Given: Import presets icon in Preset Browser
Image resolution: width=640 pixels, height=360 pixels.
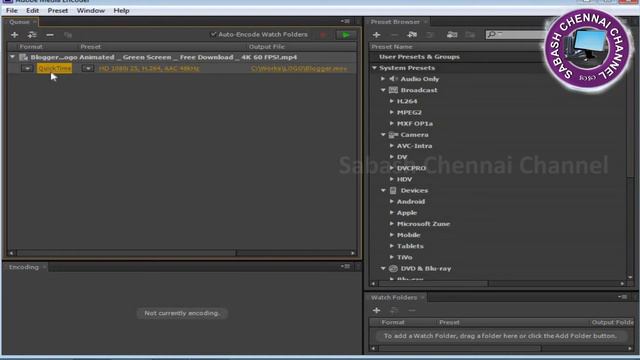Looking at the screenshot, I should click(452, 35).
